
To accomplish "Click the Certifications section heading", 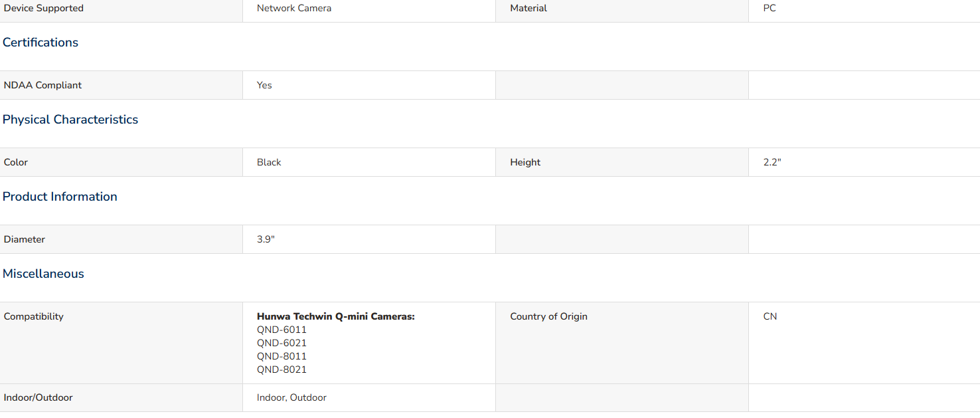I will [41, 43].
